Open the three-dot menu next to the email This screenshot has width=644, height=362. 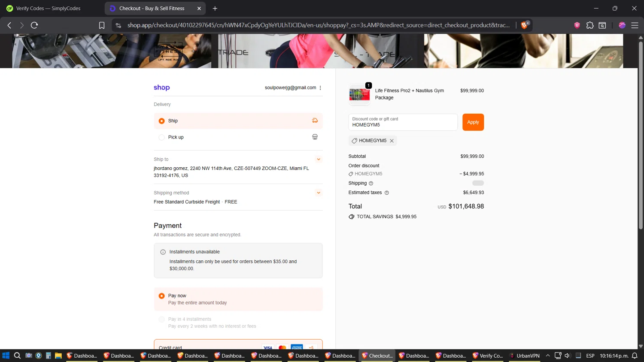[x=320, y=87]
